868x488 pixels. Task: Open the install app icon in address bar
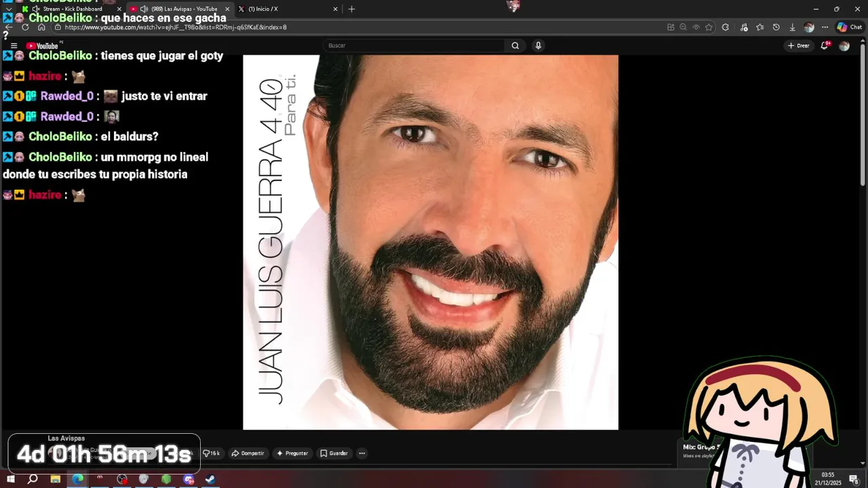click(671, 27)
